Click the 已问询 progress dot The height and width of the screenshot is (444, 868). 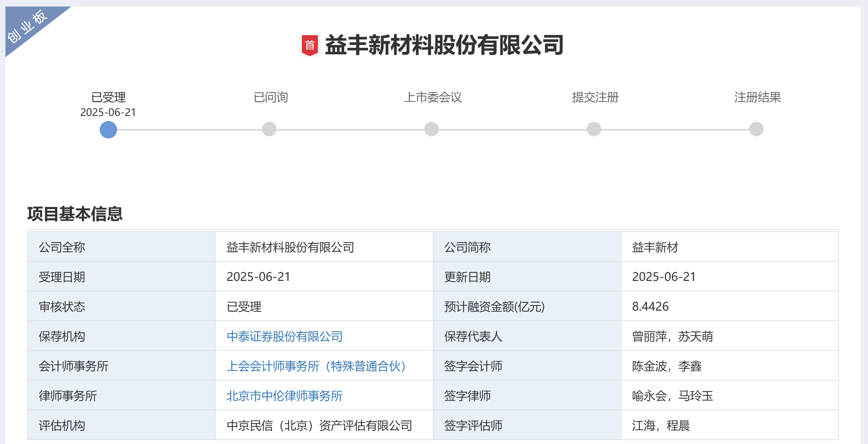[269, 129]
